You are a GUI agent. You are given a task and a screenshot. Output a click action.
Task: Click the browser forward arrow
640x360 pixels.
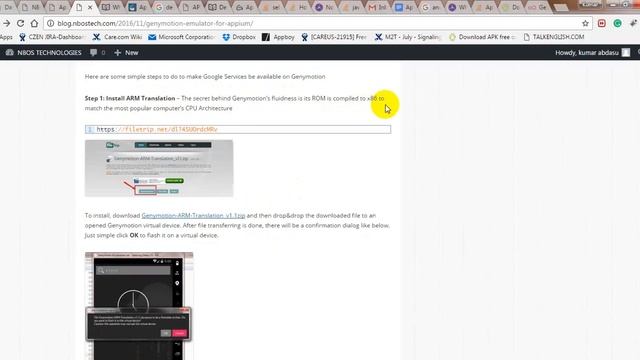[7, 24]
